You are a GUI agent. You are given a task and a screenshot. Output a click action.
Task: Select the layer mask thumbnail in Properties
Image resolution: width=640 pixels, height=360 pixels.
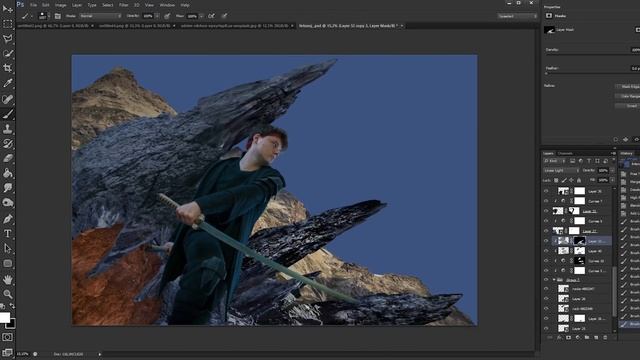(x=549, y=30)
